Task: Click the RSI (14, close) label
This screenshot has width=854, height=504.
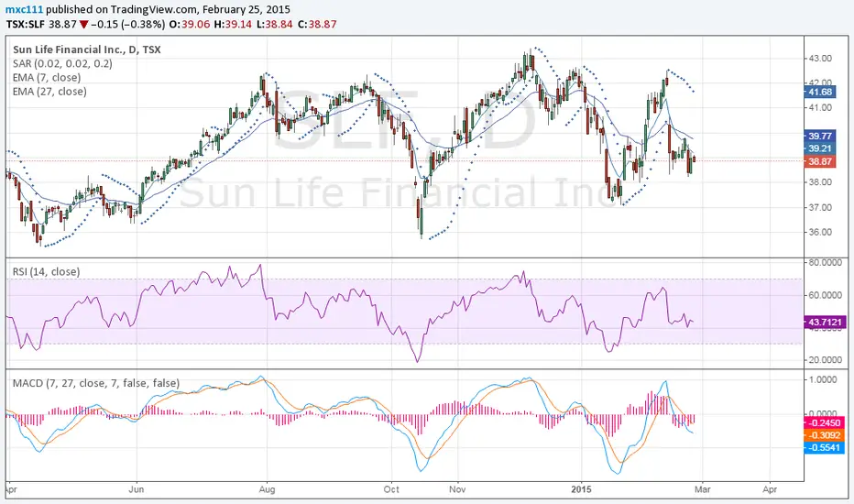Action: pyautogui.click(x=47, y=271)
